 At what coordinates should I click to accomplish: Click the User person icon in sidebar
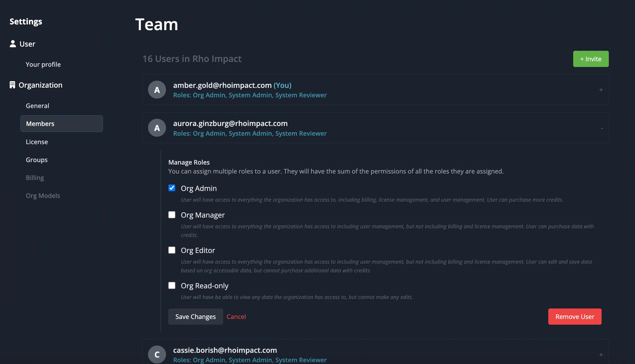pyautogui.click(x=12, y=44)
